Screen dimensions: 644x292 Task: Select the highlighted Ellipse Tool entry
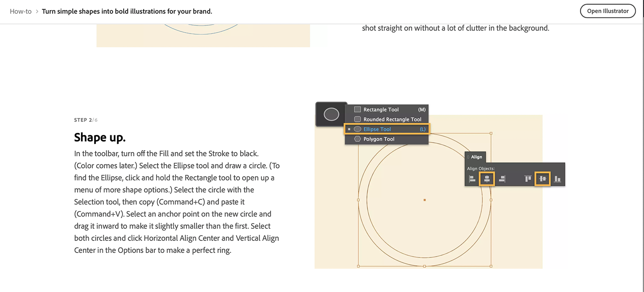click(x=377, y=129)
